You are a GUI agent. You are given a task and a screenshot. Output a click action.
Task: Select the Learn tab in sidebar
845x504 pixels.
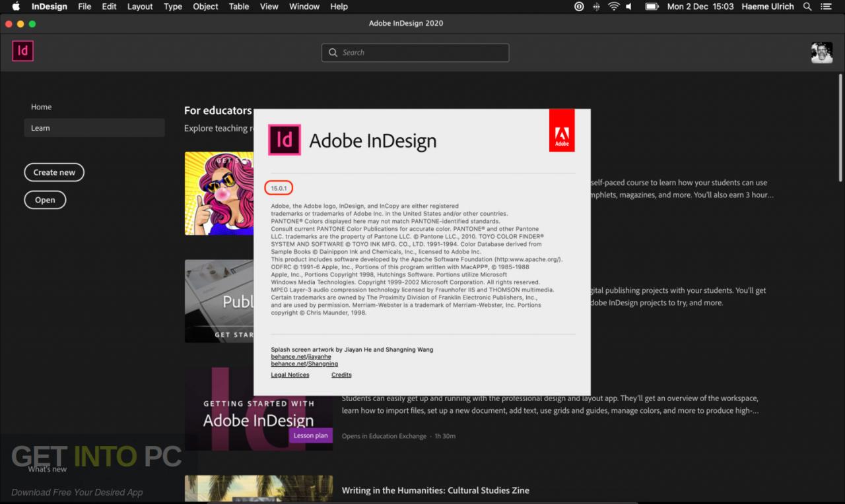click(x=94, y=128)
